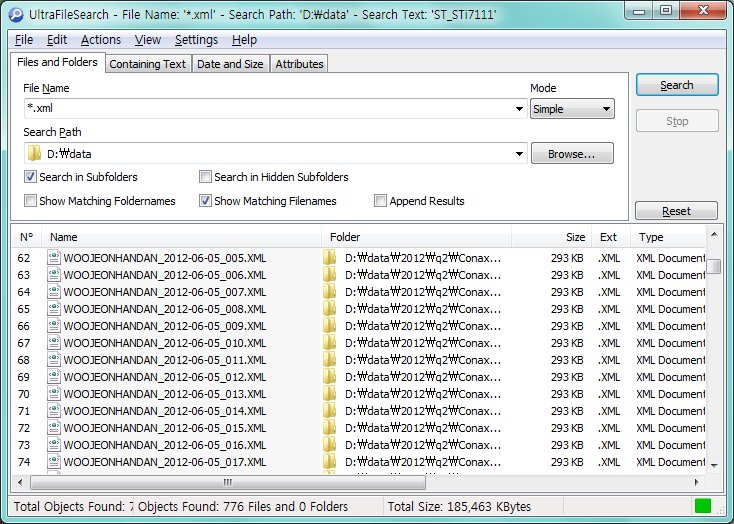734x524 pixels.
Task: Open the File menu
Action: (24, 40)
